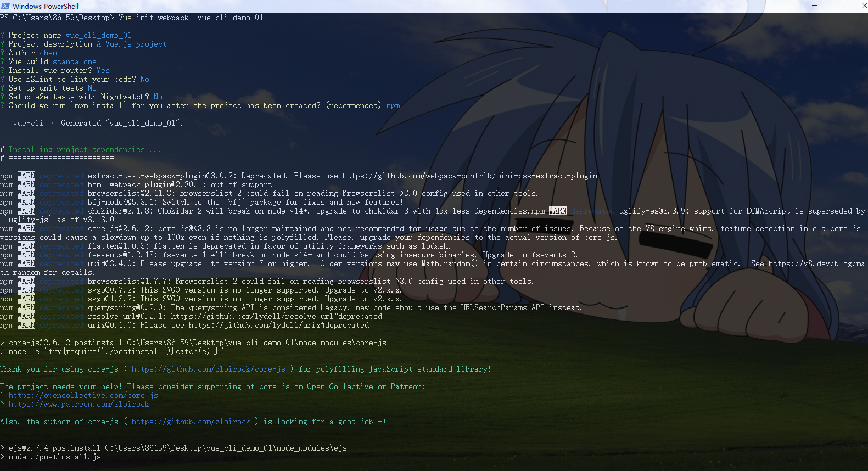Screen dimensions: 868x471
Task: Click the core-js@2.6.12 deprecation warning
Action: (430, 233)
